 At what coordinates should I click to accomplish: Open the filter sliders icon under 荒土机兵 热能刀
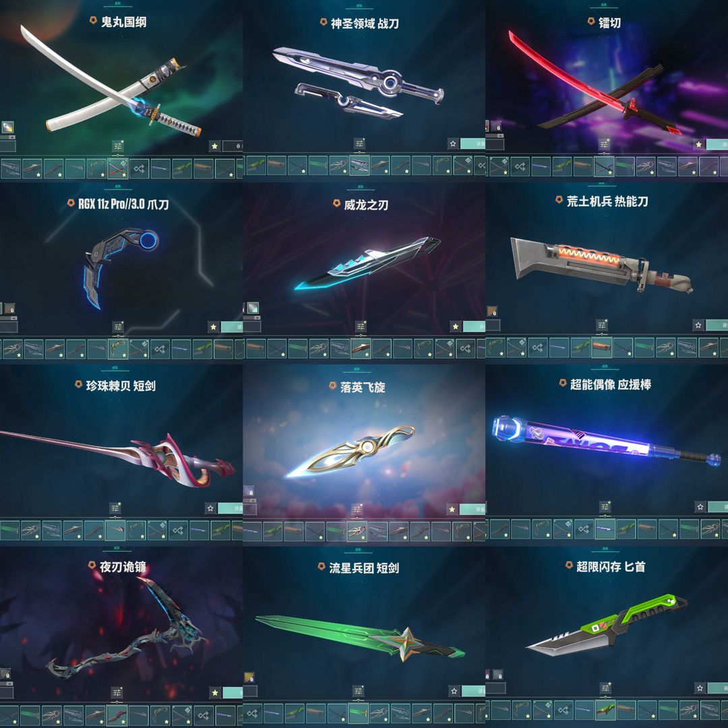point(602,324)
